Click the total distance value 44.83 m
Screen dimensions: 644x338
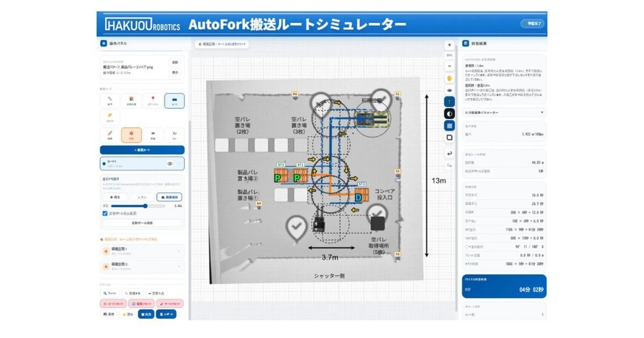pos(537,163)
